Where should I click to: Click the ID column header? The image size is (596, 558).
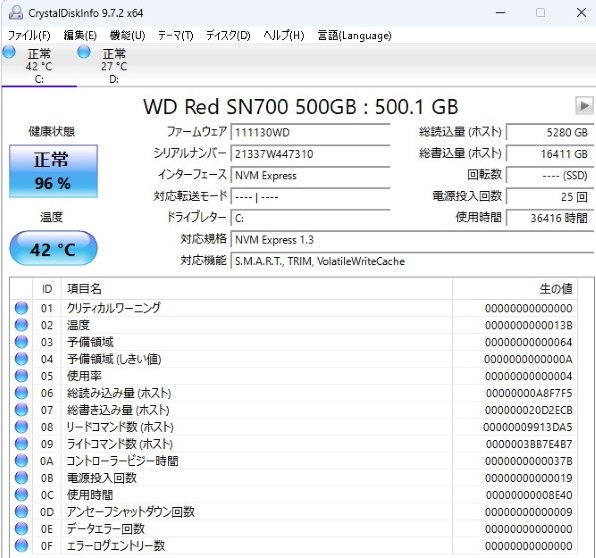pos(47,289)
